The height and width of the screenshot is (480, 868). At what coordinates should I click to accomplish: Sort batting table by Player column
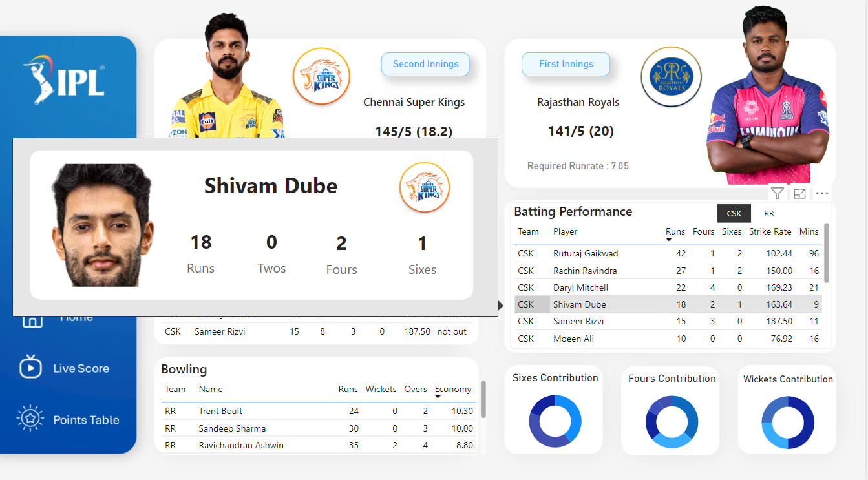[566, 231]
